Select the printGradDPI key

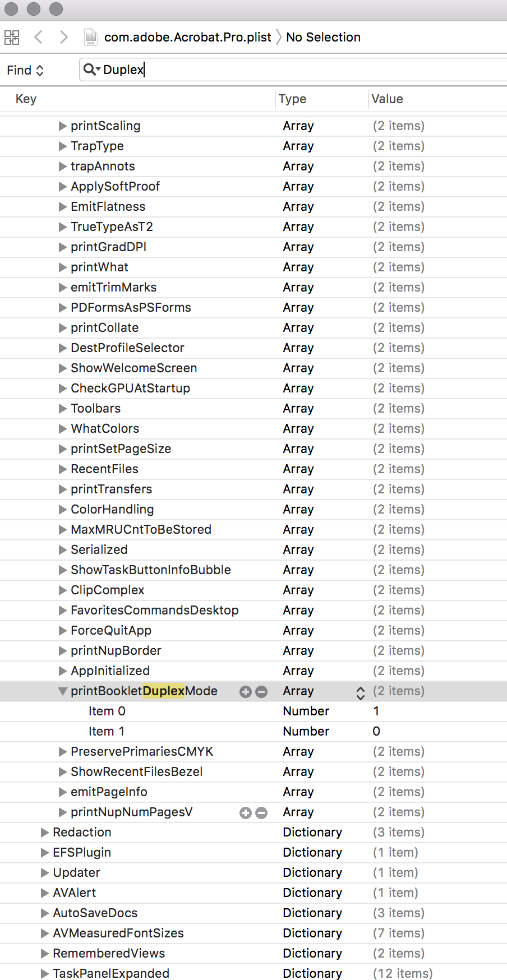[108, 247]
